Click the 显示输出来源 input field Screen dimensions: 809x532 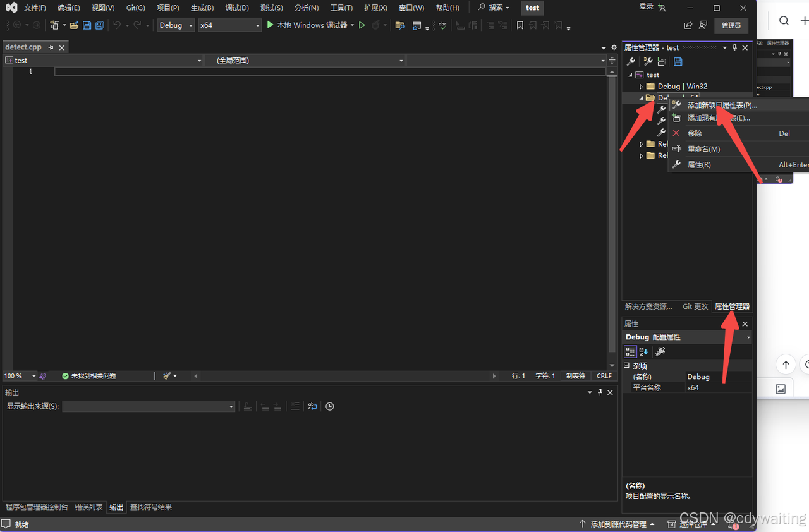pyautogui.click(x=149, y=406)
